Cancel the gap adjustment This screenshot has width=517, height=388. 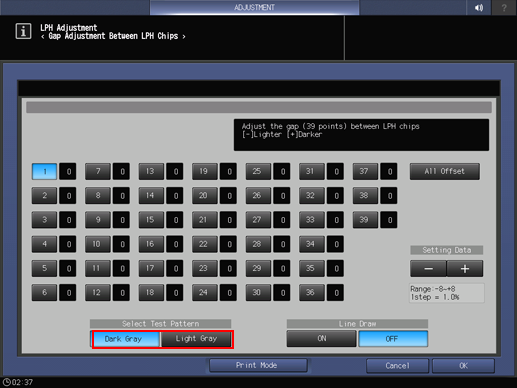[x=397, y=366]
